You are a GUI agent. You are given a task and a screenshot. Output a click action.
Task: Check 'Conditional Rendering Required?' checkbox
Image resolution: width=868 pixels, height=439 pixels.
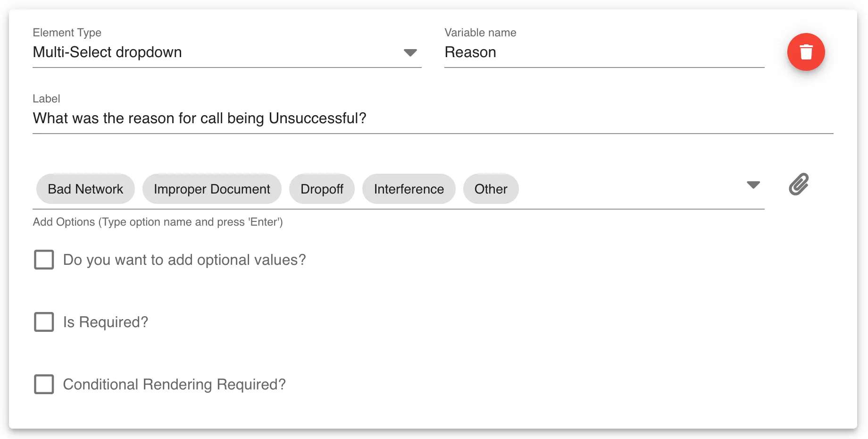pyautogui.click(x=44, y=384)
